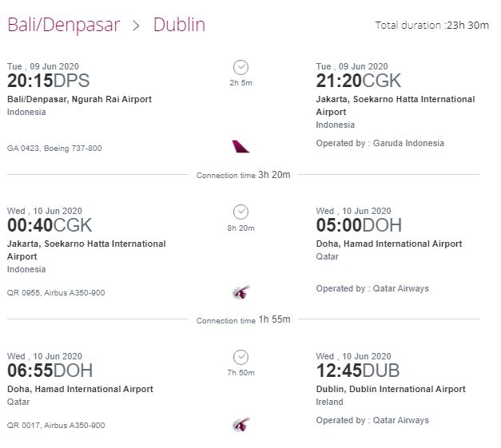Click the Garuda Indonesia tail logo icon
The image size is (501, 448).
(241, 147)
